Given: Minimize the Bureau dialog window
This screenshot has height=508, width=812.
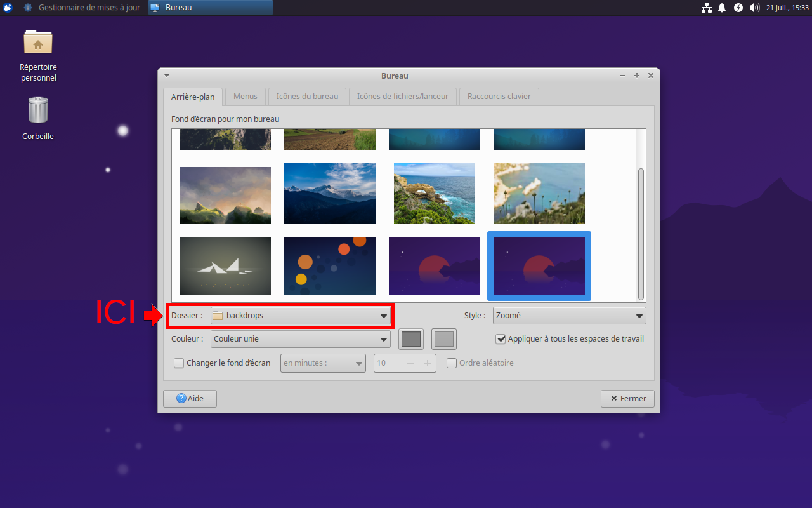Looking at the screenshot, I should pos(623,76).
